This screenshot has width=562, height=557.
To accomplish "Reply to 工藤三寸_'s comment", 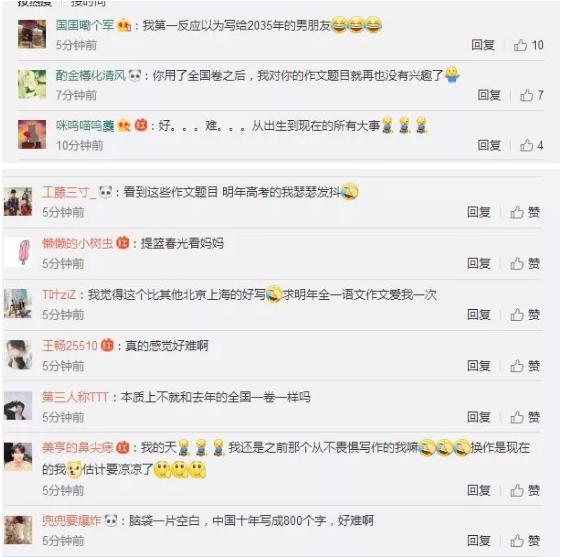I will click(x=479, y=212).
